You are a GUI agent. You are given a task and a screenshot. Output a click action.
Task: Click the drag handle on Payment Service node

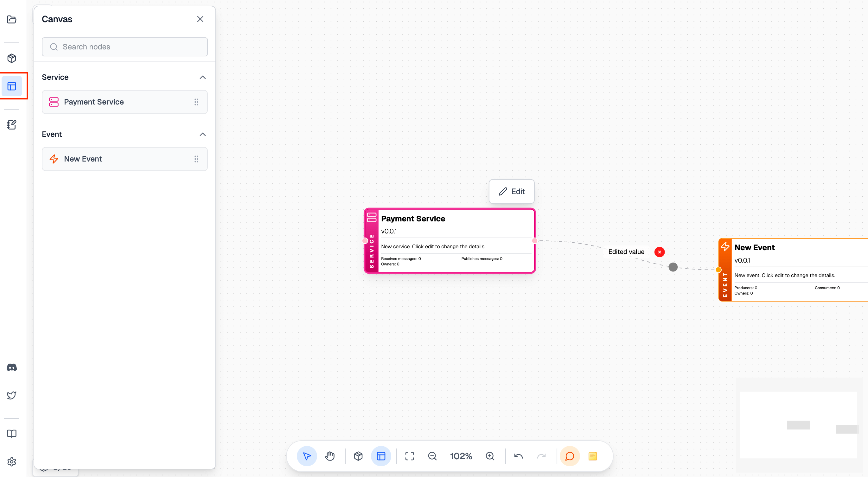pos(196,102)
